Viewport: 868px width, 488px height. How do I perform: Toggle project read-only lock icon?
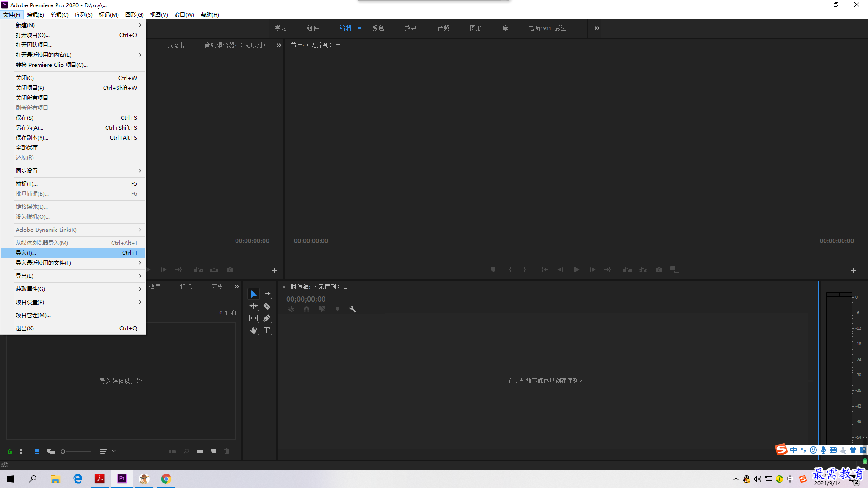(9, 451)
